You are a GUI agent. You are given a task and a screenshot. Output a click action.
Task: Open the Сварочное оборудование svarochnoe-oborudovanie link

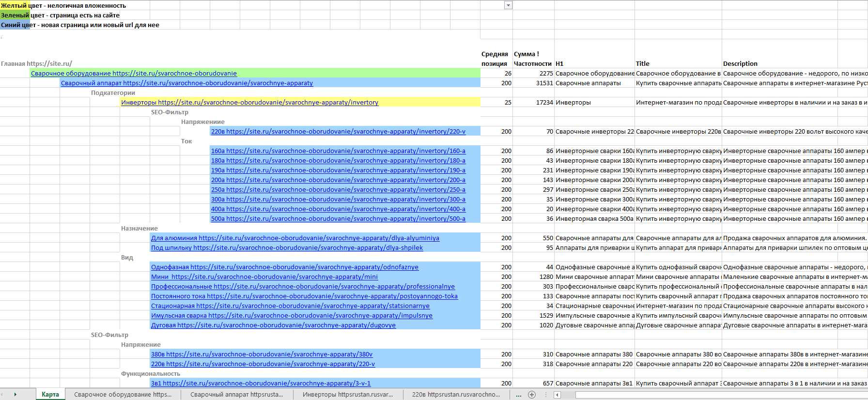[x=134, y=74]
